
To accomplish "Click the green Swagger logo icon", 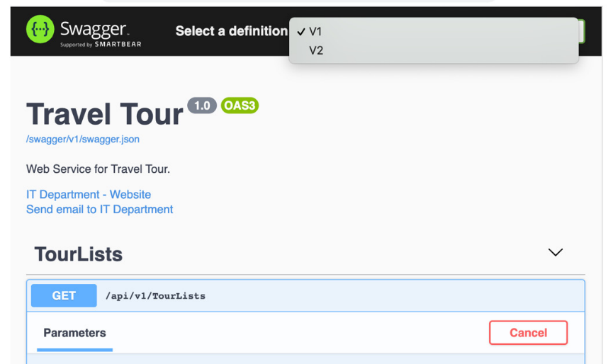I will (x=40, y=29).
